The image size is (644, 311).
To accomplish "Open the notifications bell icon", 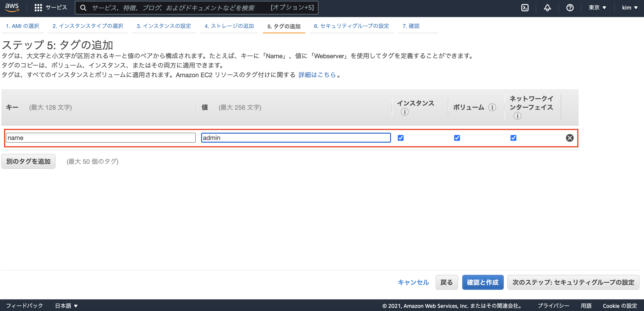I will pos(547,7).
